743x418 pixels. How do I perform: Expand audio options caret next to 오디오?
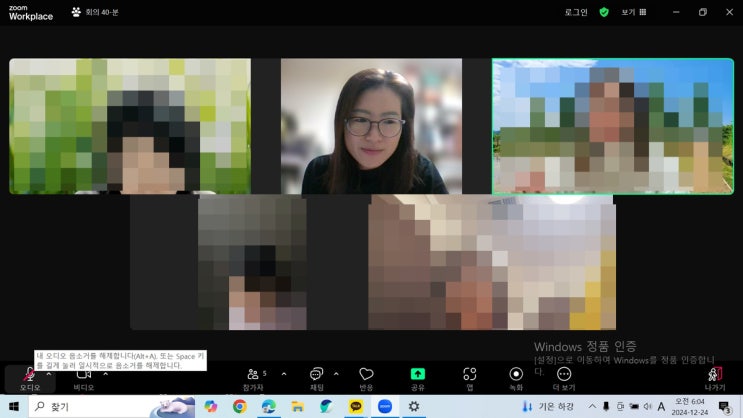(x=49, y=374)
